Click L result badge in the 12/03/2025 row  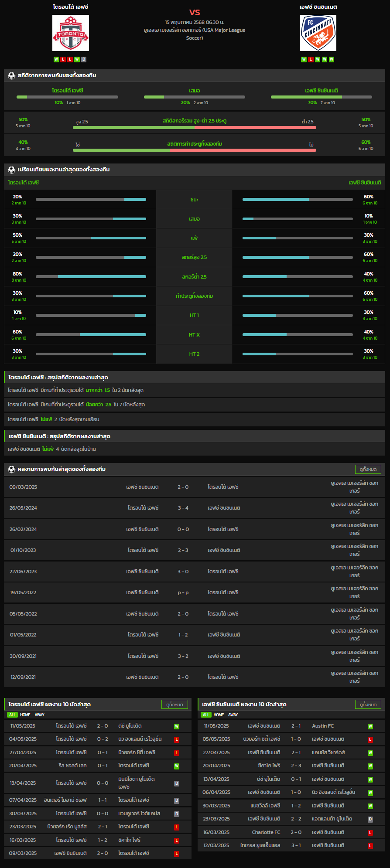click(x=370, y=846)
